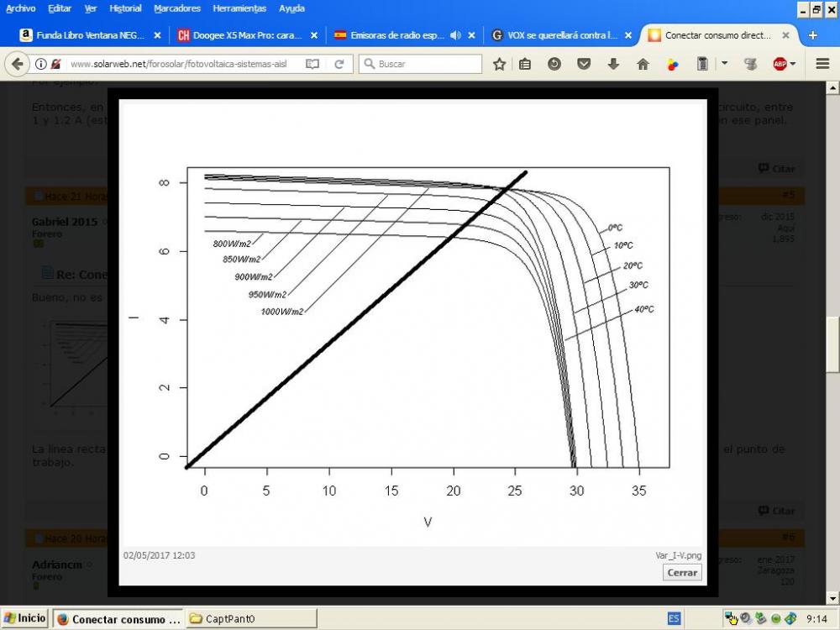Open dropdown arrow next to memory card icon
This screenshot has height=630, width=840.
(724, 63)
